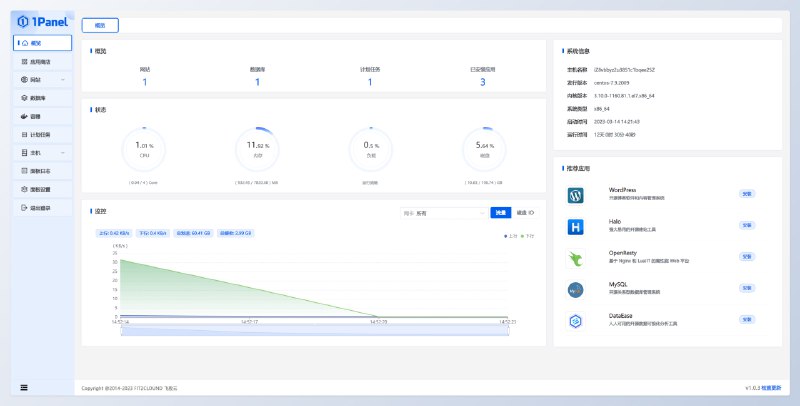Install MySQL from recommended apps
This screenshot has height=406, width=800.
pos(746,288)
